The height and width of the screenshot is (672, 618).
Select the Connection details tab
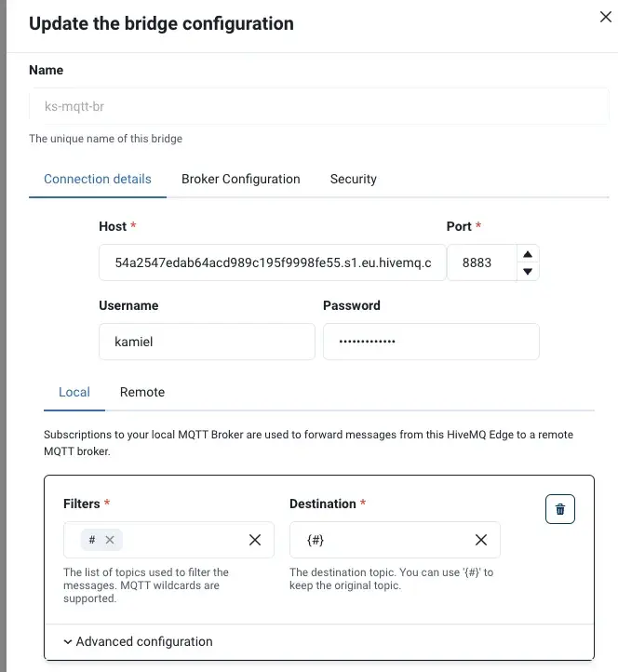pyautogui.click(x=98, y=179)
